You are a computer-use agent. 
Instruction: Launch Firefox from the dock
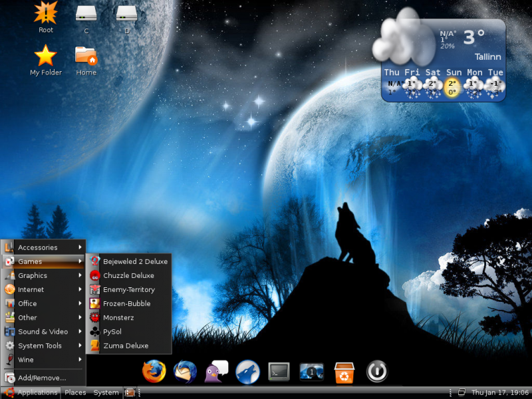pyautogui.click(x=154, y=372)
